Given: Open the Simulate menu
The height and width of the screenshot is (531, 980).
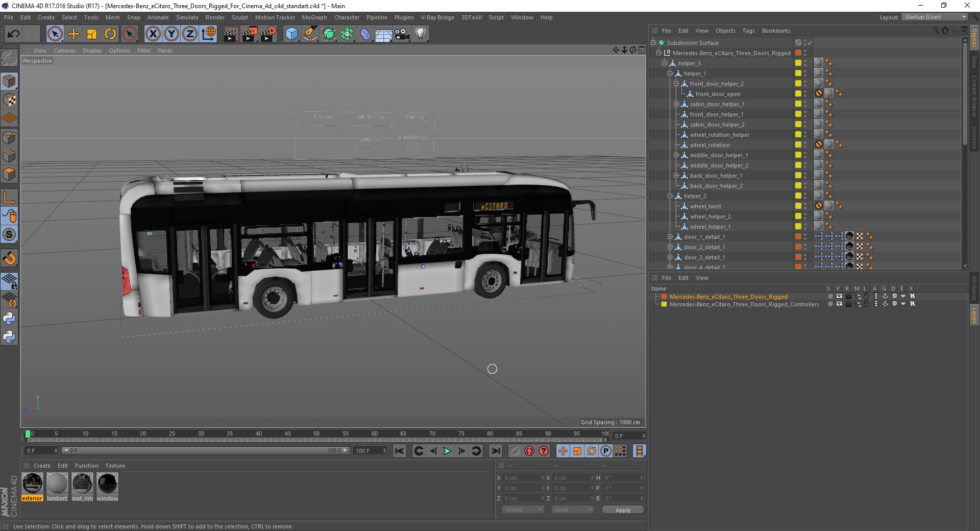Looking at the screenshot, I should 187,17.
